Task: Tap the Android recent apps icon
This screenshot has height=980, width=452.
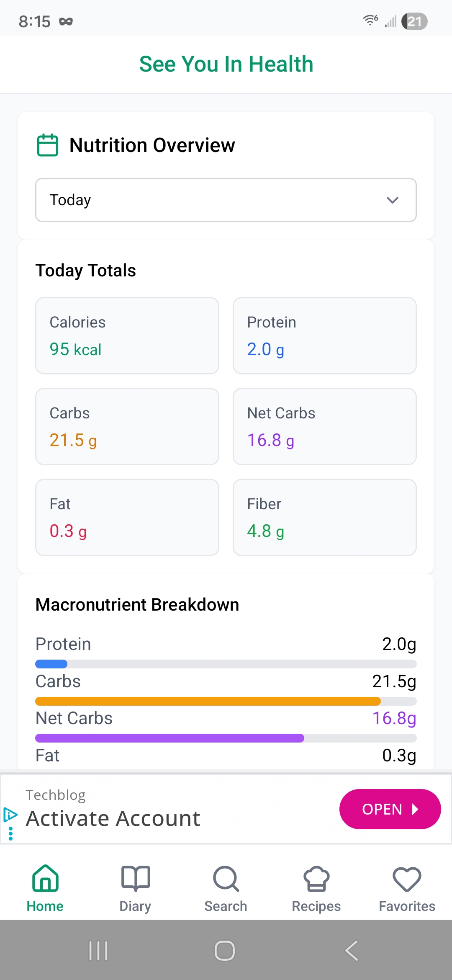Action: click(99, 950)
